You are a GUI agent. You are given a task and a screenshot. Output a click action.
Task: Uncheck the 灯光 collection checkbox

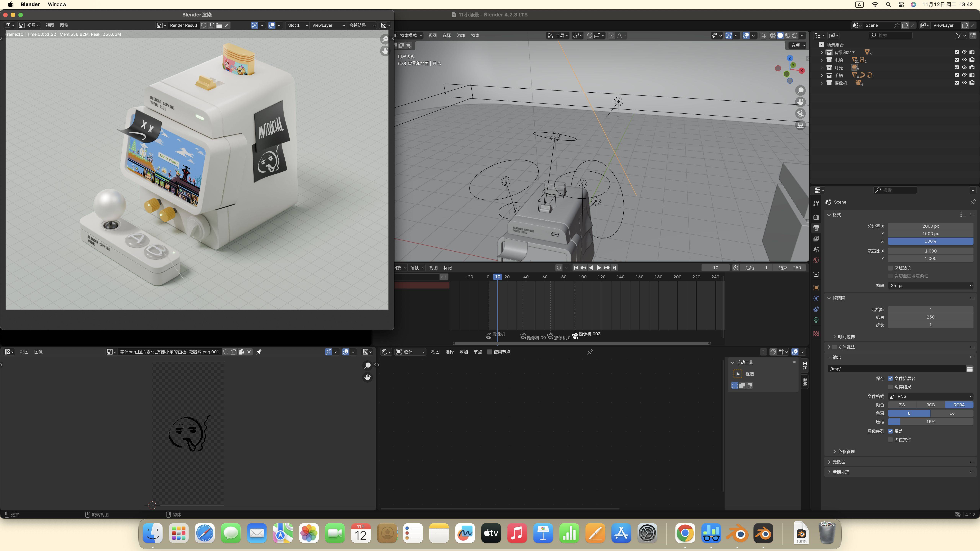click(957, 67)
